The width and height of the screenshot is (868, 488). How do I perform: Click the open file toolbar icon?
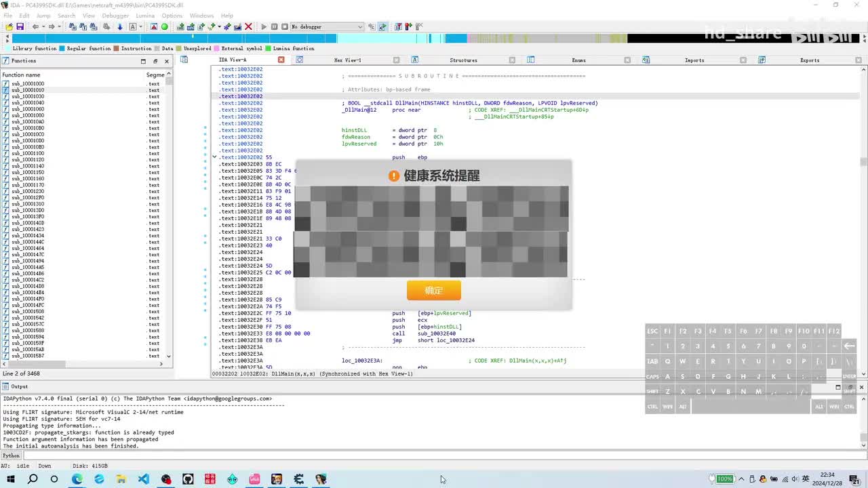pyautogui.click(x=9, y=26)
